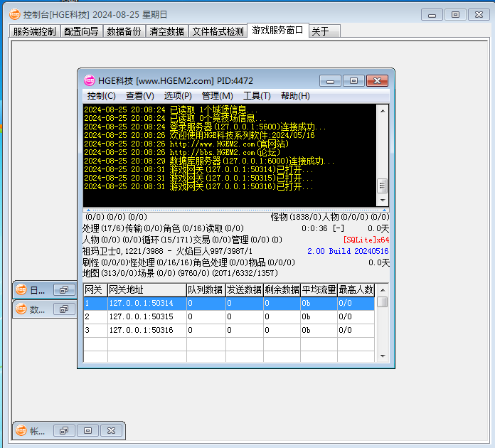Switch to the 服务端控制 tab
Viewport: 495px width, 448px height.
34,31
